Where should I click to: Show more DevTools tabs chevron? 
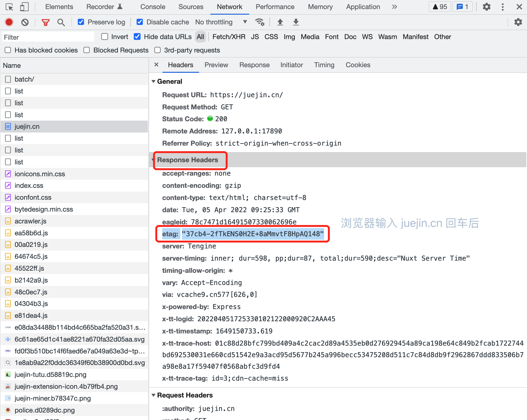tap(394, 7)
